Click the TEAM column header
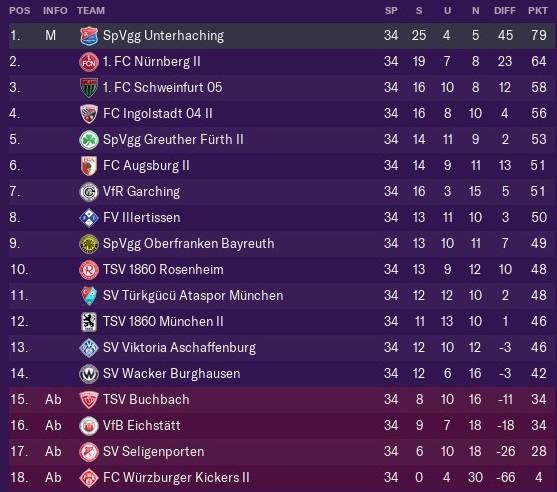557x492 pixels. point(91,11)
